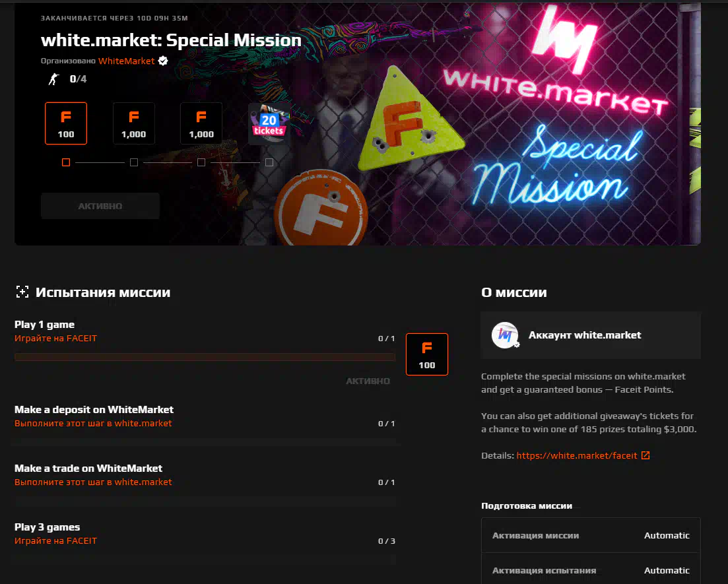Click the crosshair icon beside Испытания миссии
The height and width of the screenshot is (584, 728).
pos(22,292)
